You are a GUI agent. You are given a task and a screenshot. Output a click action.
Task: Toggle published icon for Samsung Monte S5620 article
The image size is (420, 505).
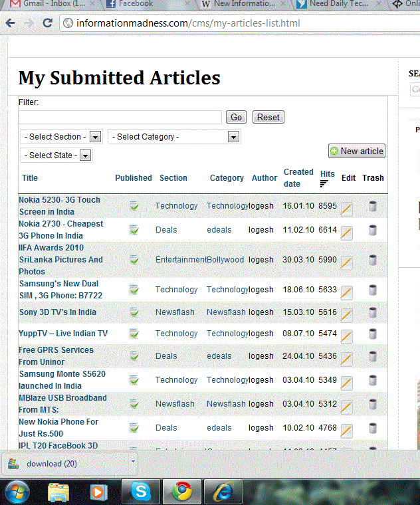134,379
